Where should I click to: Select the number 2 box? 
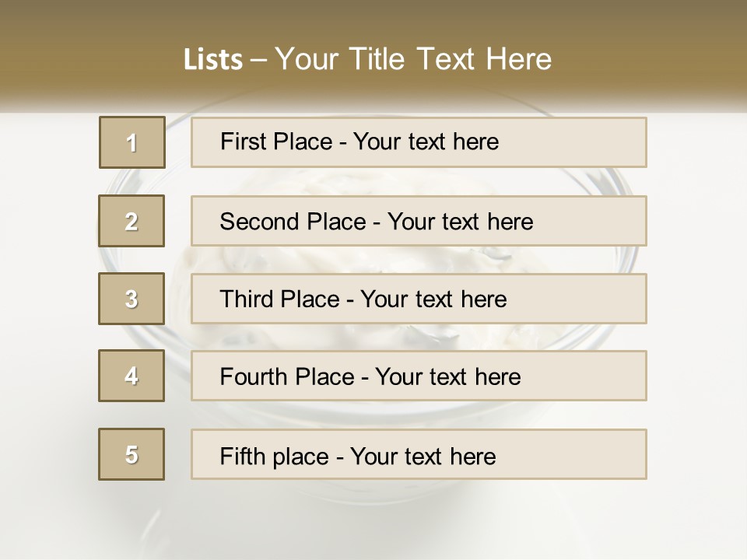point(132,221)
